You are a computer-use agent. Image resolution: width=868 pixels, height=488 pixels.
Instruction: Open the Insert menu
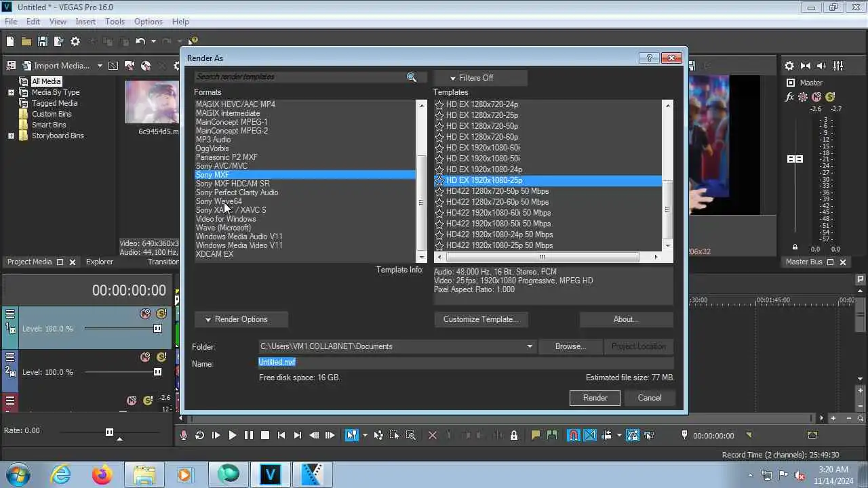(85, 22)
